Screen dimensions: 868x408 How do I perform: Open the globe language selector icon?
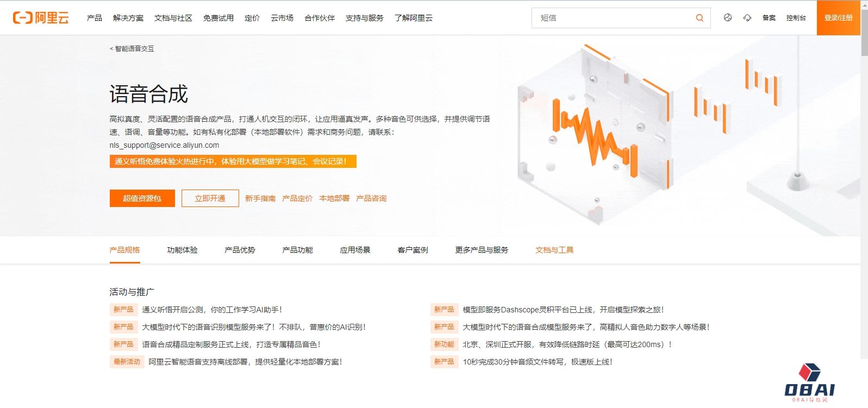click(x=728, y=18)
